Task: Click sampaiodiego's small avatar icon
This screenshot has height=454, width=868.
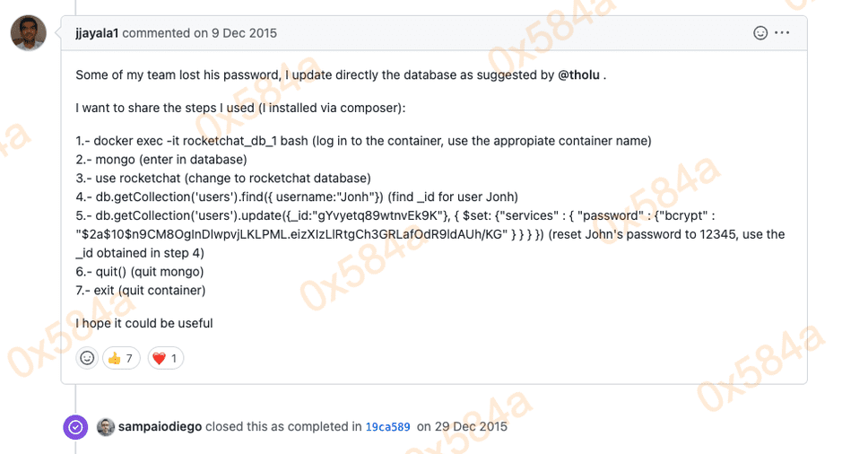Action: [106, 427]
